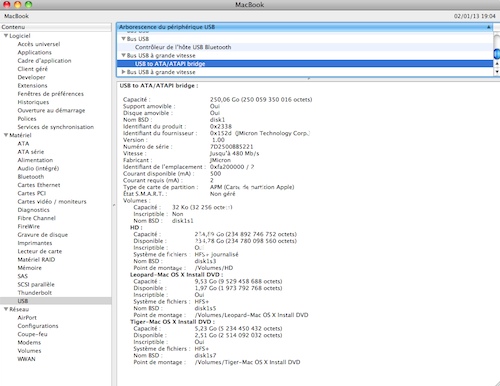The image size is (500, 386).
Task: Open Volumes under Réseau
Action: pyautogui.click(x=29, y=351)
